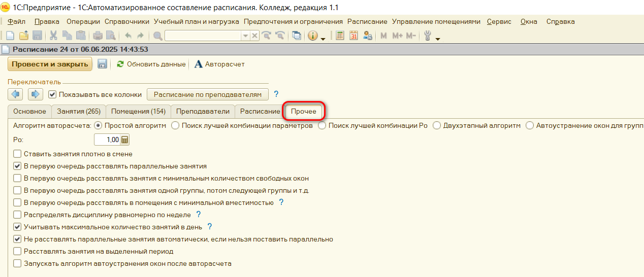Image resolution: width=644 pixels, height=277 pixels.
Task: Click the right arrow switcher button
Action: click(35, 94)
